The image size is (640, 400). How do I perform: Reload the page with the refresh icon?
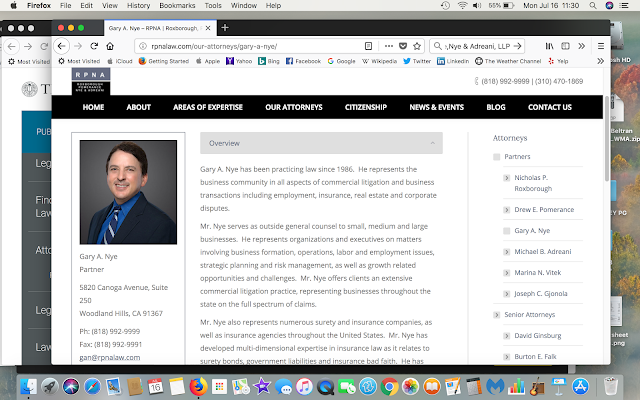(94, 46)
